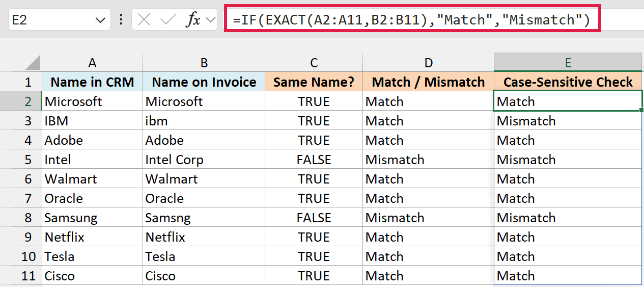Select cell A9 containing Netflix

coord(92,237)
